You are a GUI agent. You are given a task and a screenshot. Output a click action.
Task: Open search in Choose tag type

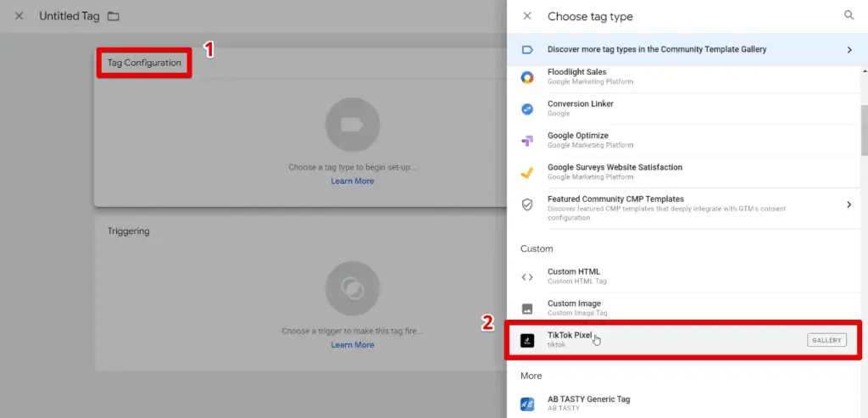(849, 15)
